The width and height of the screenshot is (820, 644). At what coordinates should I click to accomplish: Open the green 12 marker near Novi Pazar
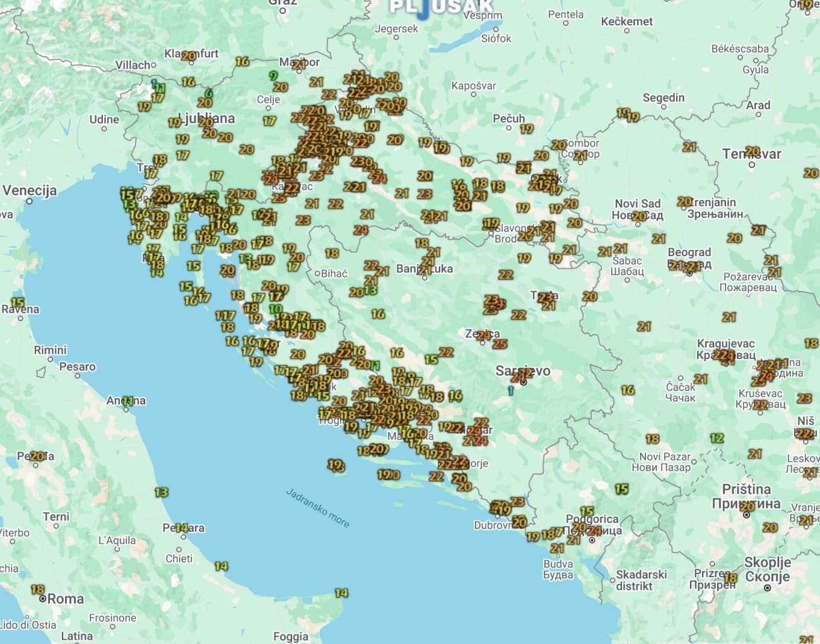pyautogui.click(x=717, y=438)
